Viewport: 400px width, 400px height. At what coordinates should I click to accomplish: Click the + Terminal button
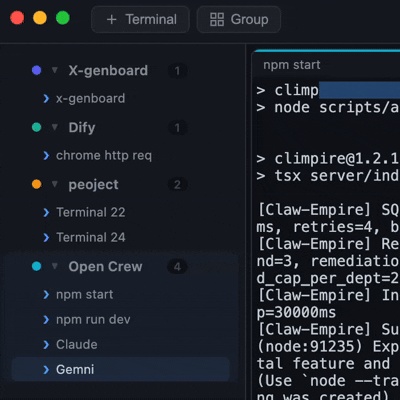140,19
